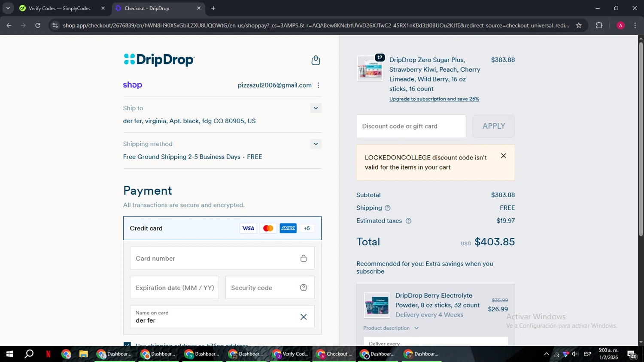Open the security code help icon
Screen dimensions: 644x362
pos(304,288)
